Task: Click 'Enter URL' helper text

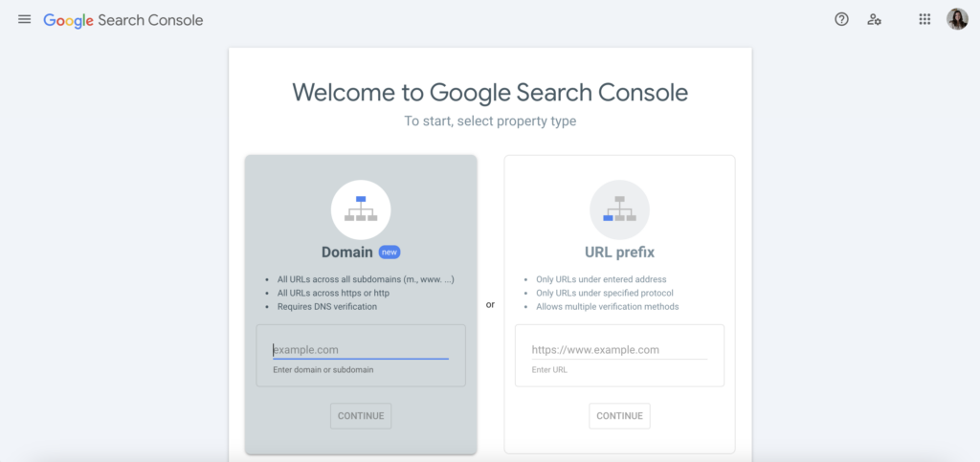Action: 549,369
